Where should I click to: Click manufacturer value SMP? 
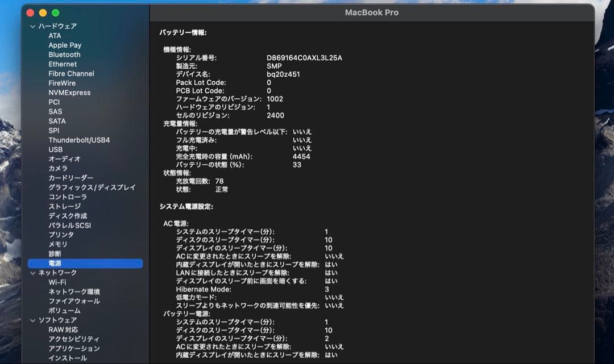tap(274, 66)
